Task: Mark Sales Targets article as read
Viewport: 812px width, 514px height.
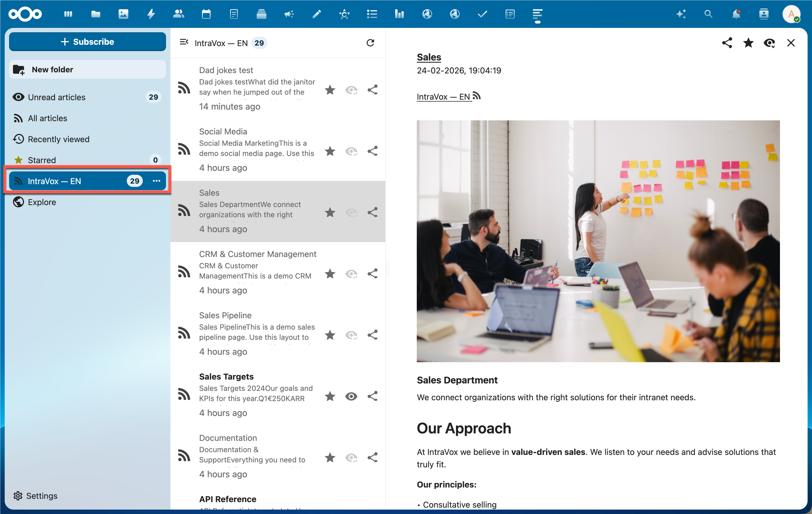Action: 351,396
